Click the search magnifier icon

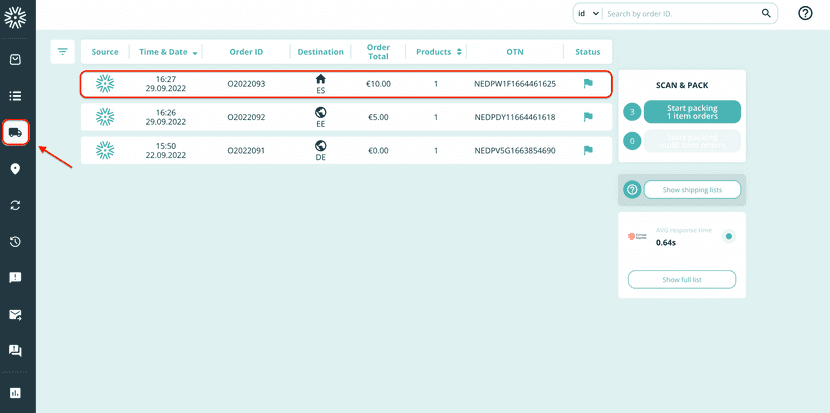click(767, 14)
